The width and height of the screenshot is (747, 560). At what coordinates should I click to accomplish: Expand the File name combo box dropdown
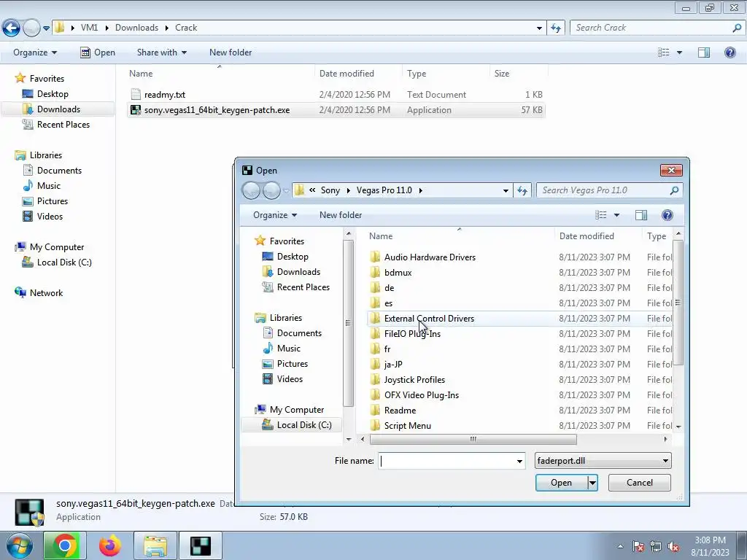click(x=519, y=461)
